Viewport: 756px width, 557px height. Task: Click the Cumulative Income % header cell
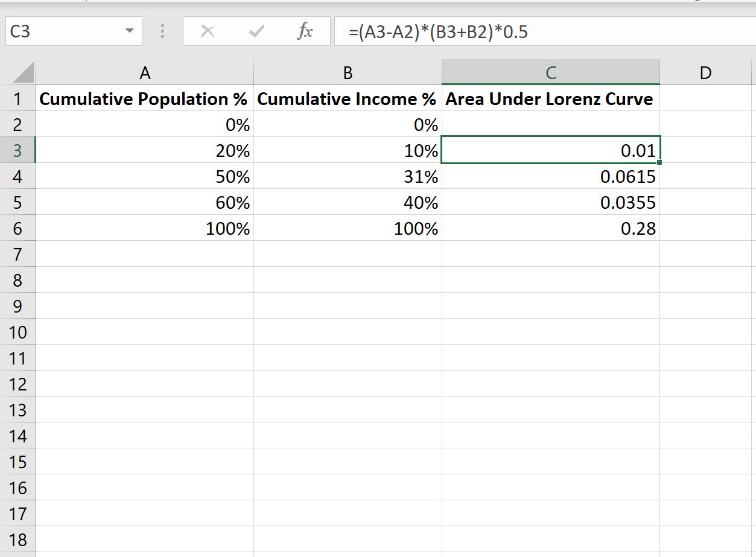tap(348, 99)
